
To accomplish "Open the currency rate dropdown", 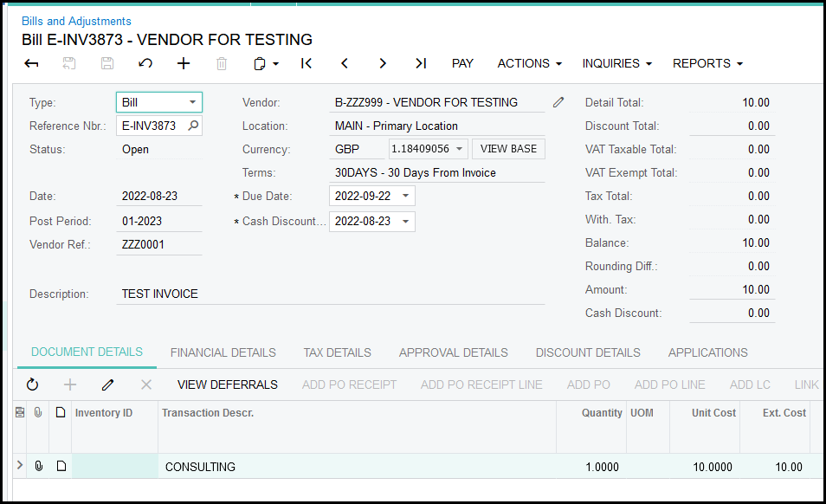I will click(460, 149).
